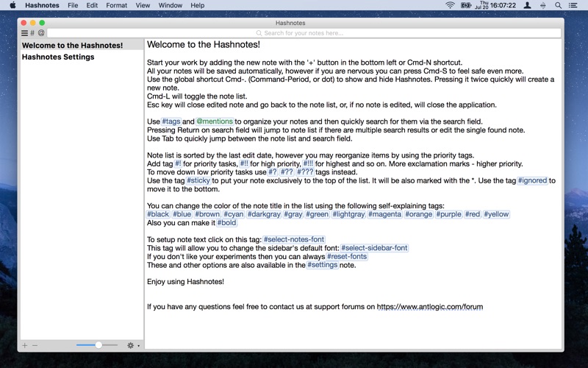Click the user account icon in menu bar
The width and height of the screenshot is (588, 368).
(527, 5)
